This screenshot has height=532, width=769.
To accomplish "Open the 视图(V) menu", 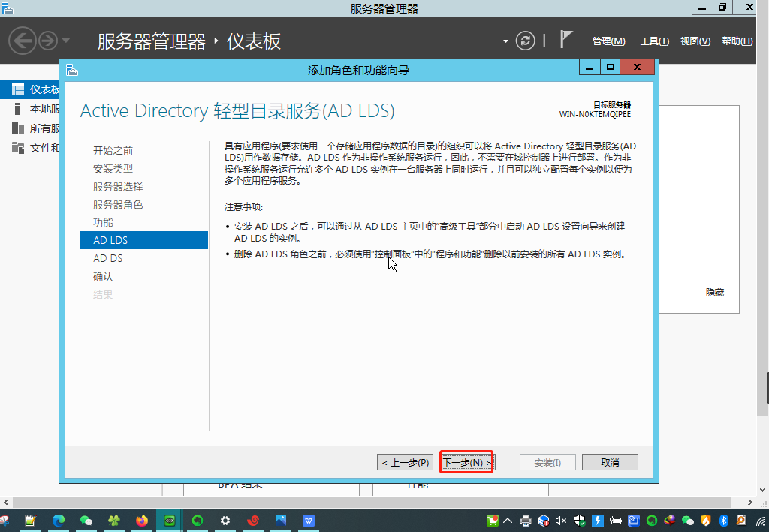I will pyautogui.click(x=695, y=41).
